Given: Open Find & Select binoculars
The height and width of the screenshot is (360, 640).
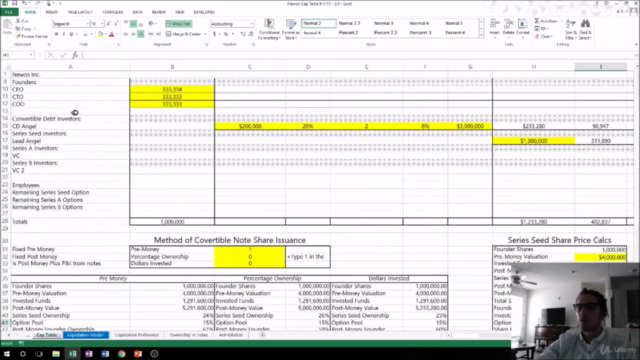Looking at the screenshot, I should click(585, 29).
